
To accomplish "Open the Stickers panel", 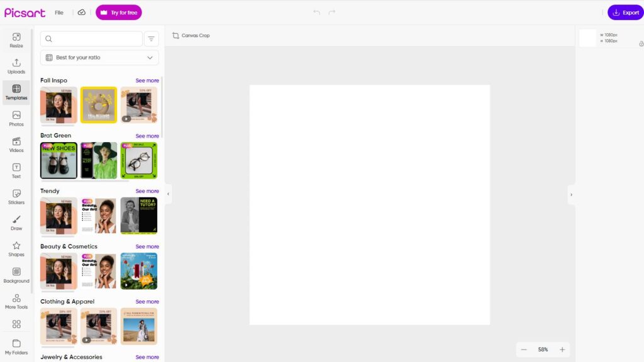I will [16, 197].
